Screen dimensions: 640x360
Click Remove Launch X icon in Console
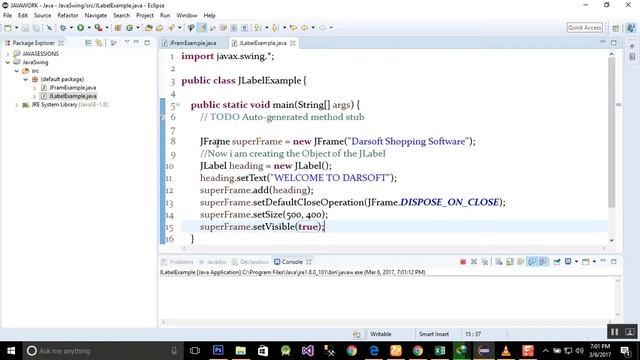point(474,262)
